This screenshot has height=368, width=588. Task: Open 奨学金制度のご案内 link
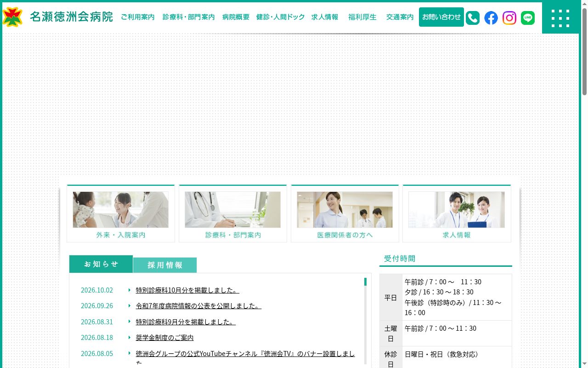tap(165, 338)
